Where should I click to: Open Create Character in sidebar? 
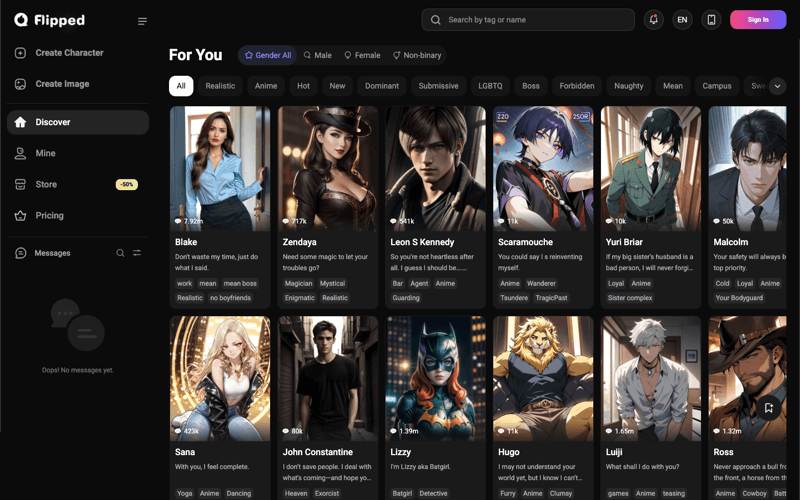coord(78,53)
